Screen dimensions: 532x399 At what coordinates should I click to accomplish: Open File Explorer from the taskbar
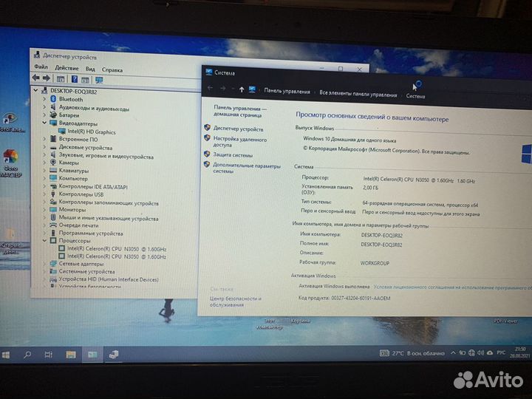point(71,355)
